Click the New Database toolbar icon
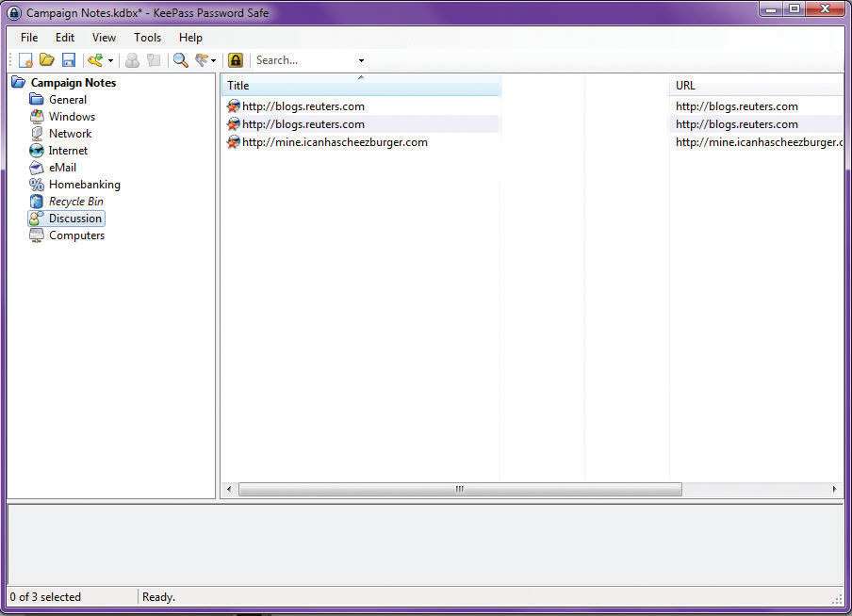The height and width of the screenshot is (616, 852). coord(25,60)
